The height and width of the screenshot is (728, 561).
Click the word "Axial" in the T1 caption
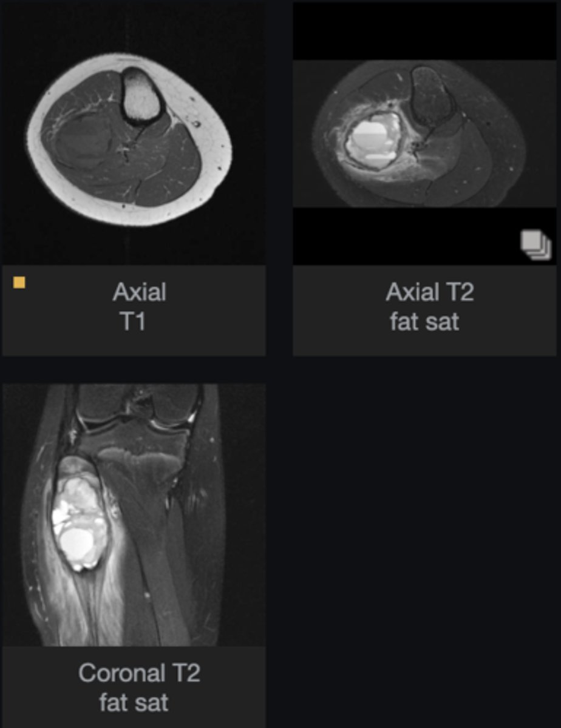tap(139, 292)
